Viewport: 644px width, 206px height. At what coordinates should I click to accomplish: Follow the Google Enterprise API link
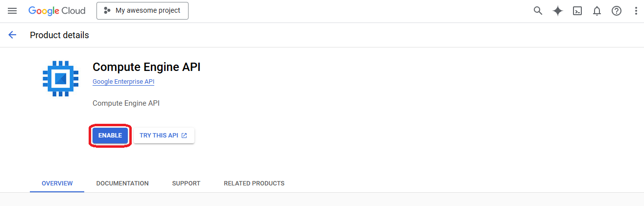(123, 82)
